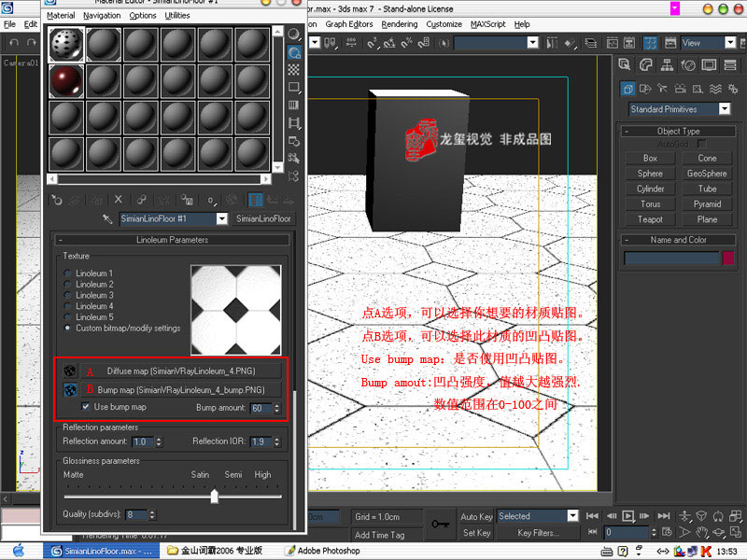Viewport: 747px width, 560px height.
Task: Click the Get Material icon
Action: coord(57,200)
